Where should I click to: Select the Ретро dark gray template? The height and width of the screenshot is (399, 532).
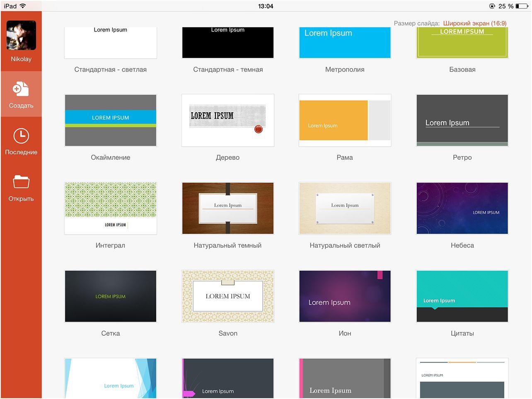point(462,120)
